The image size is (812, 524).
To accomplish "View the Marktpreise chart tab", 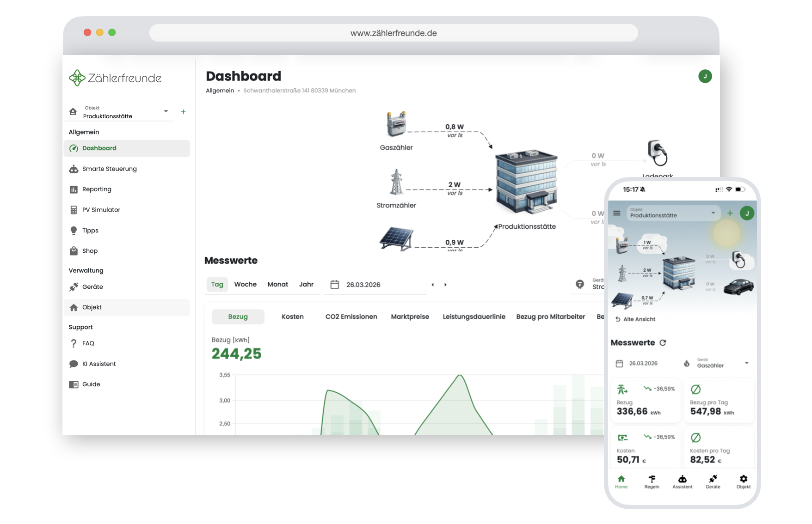I will point(410,317).
